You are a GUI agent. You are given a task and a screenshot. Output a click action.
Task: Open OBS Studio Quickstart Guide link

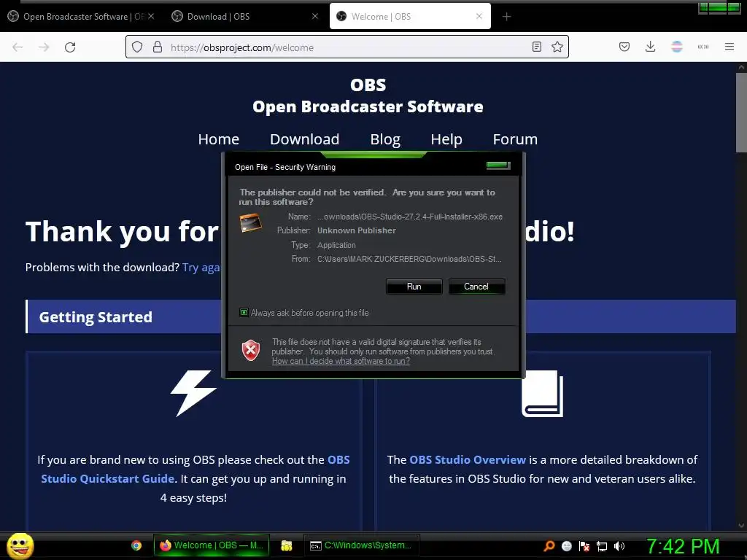(196, 469)
